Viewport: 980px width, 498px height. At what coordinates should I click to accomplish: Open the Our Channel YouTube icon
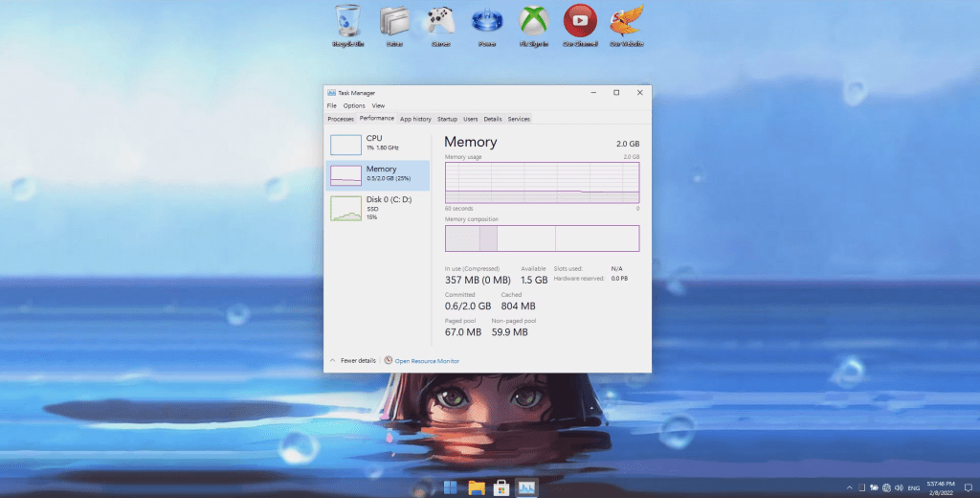(580, 25)
